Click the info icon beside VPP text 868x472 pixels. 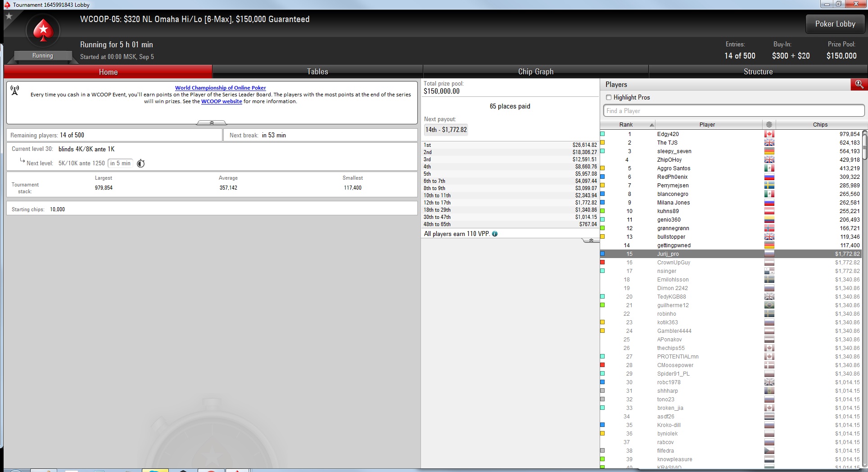495,234
